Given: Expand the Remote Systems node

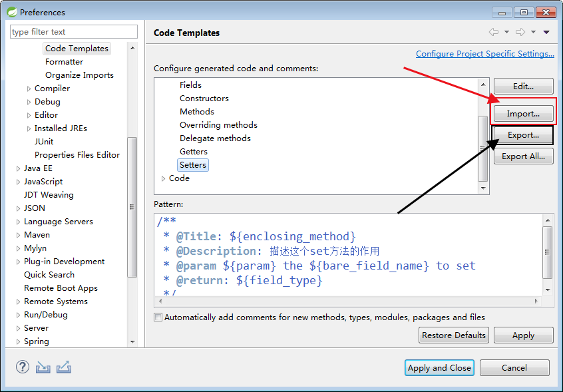Looking at the screenshot, I should pyautogui.click(x=19, y=301).
